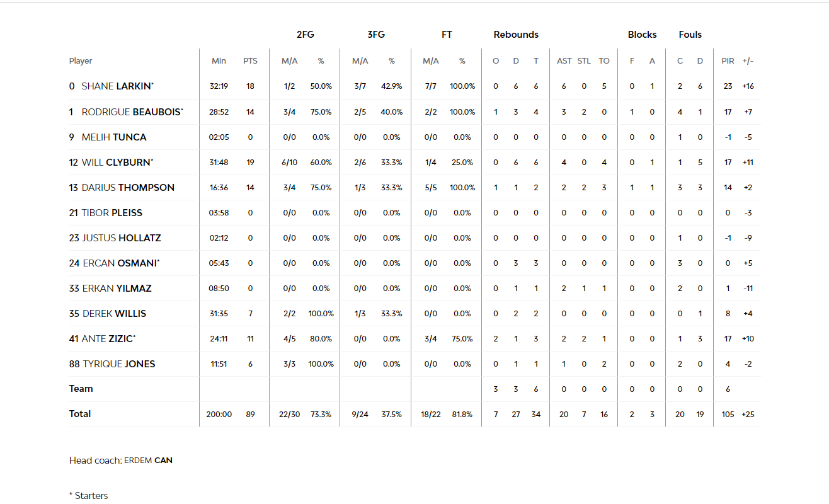Click on Darius Thompson's name
This screenshot has height=504, width=829.
pos(128,187)
